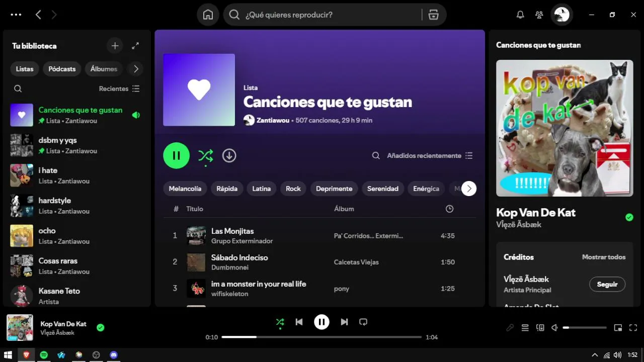The width and height of the screenshot is (644, 362).
Task: Open the Calcetas Viejas album link
Action: click(x=356, y=262)
